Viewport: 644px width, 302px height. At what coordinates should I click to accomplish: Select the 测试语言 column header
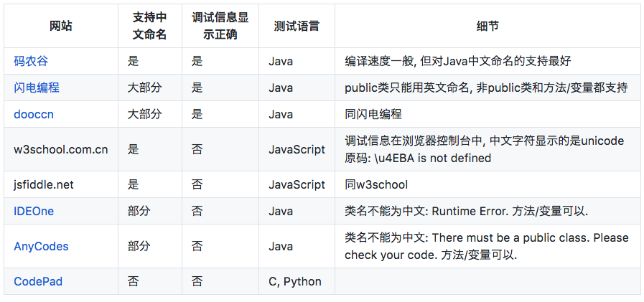(x=297, y=26)
